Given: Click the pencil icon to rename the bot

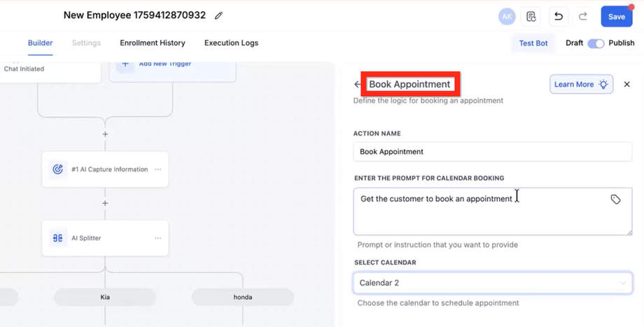Looking at the screenshot, I should click(219, 15).
